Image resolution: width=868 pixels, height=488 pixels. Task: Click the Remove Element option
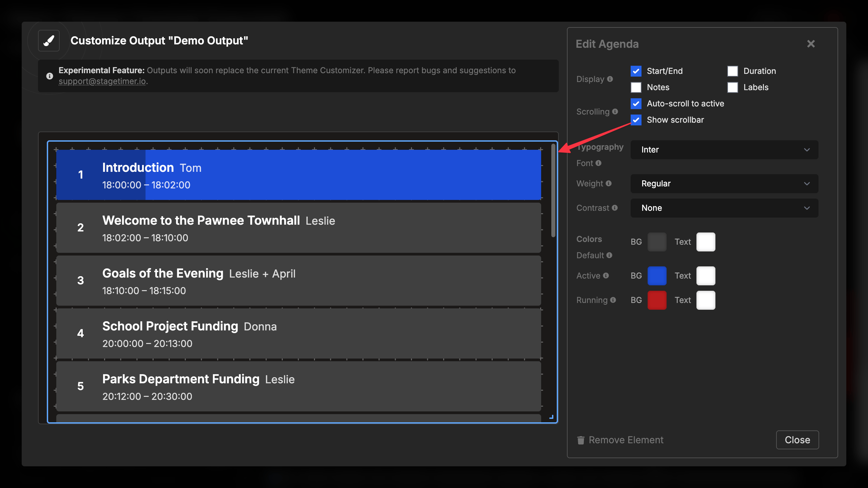coord(626,440)
